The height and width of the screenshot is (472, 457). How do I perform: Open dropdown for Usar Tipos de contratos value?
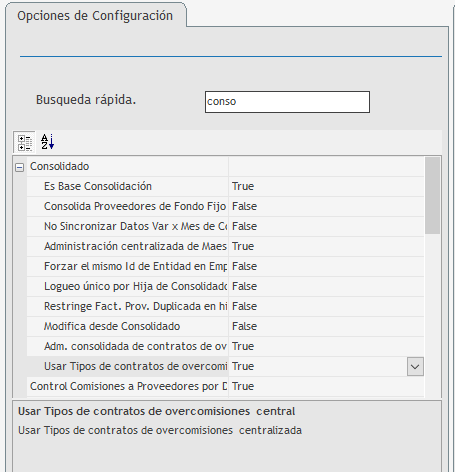click(415, 367)
